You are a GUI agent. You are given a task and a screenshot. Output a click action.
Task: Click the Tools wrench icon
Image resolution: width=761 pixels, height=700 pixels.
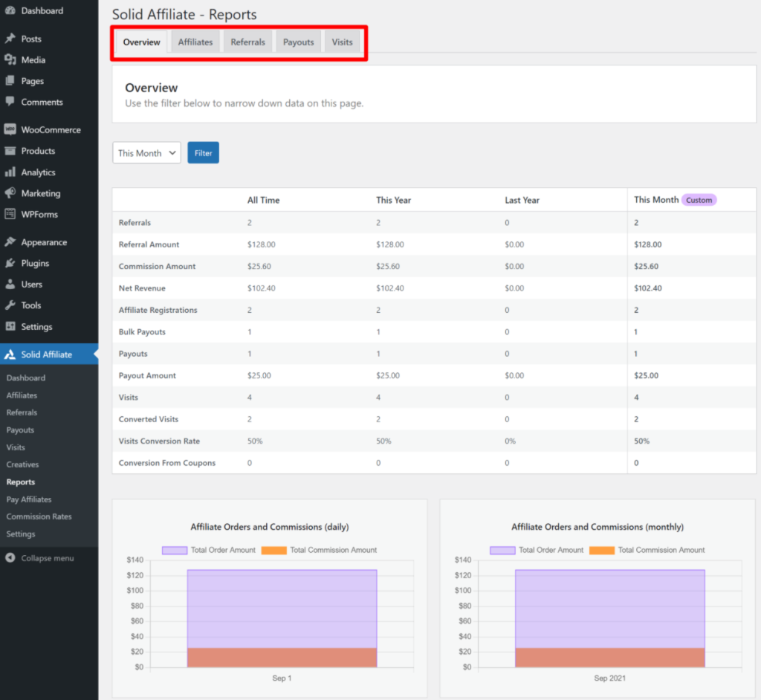[x=10, y=305]
